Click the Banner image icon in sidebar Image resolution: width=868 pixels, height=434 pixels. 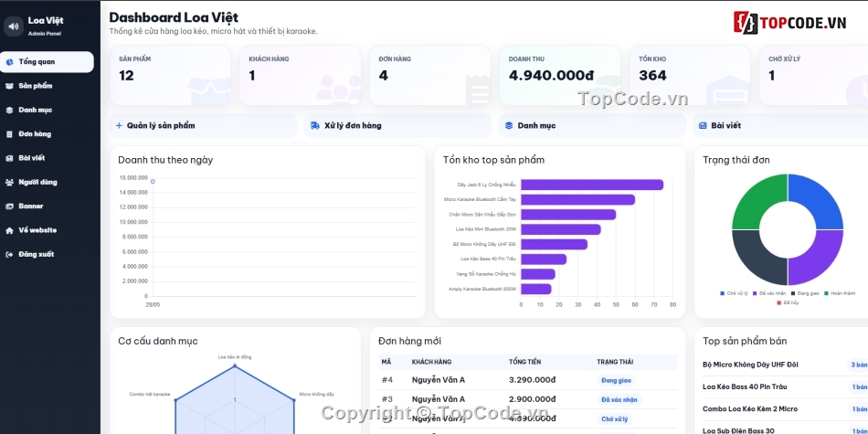point(9,206)
